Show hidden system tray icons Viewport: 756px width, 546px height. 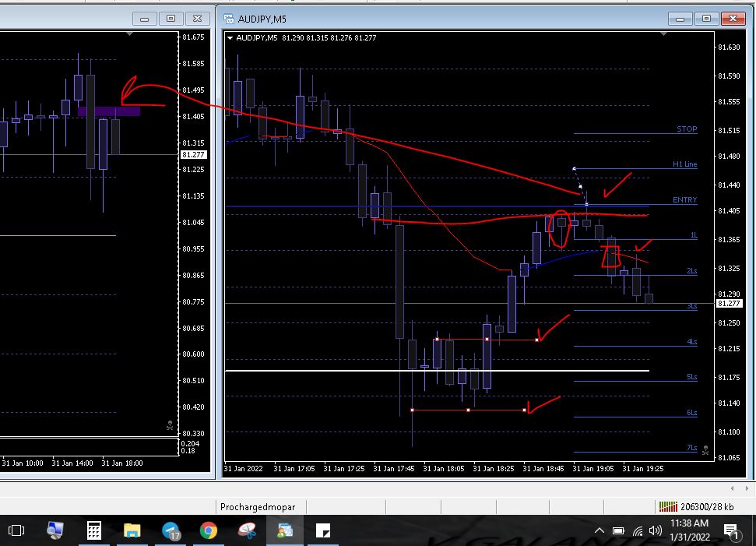click(600, 530)
